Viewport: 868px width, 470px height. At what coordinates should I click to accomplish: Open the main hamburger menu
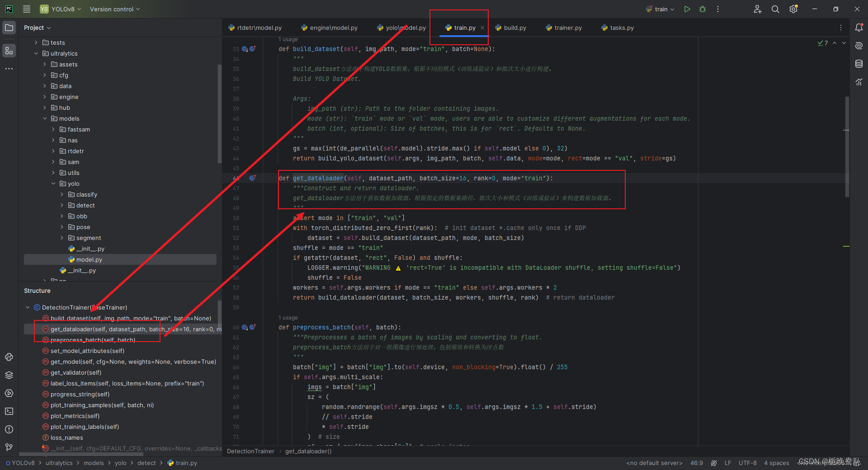pyautogui.click(x=27, y=9)
